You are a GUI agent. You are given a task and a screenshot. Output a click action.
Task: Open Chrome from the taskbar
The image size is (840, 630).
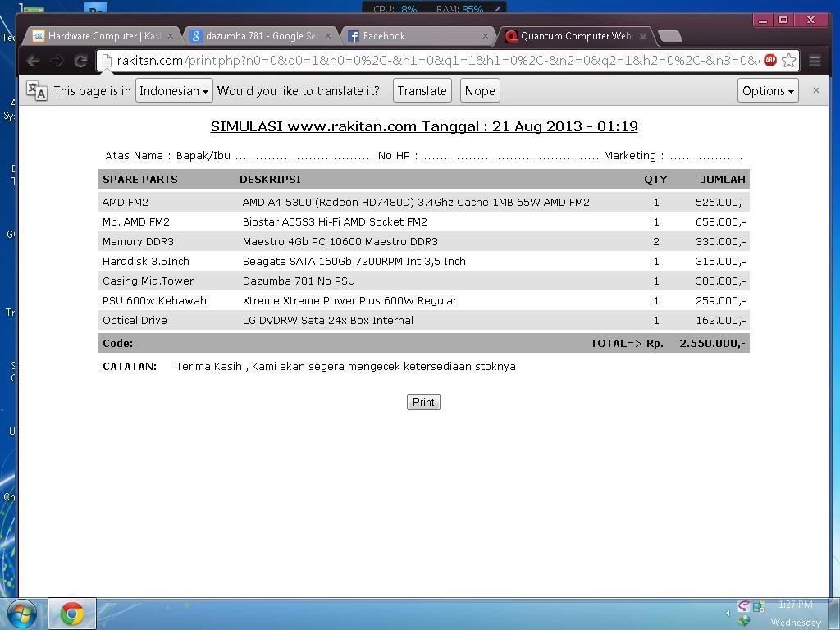point(72,614)
